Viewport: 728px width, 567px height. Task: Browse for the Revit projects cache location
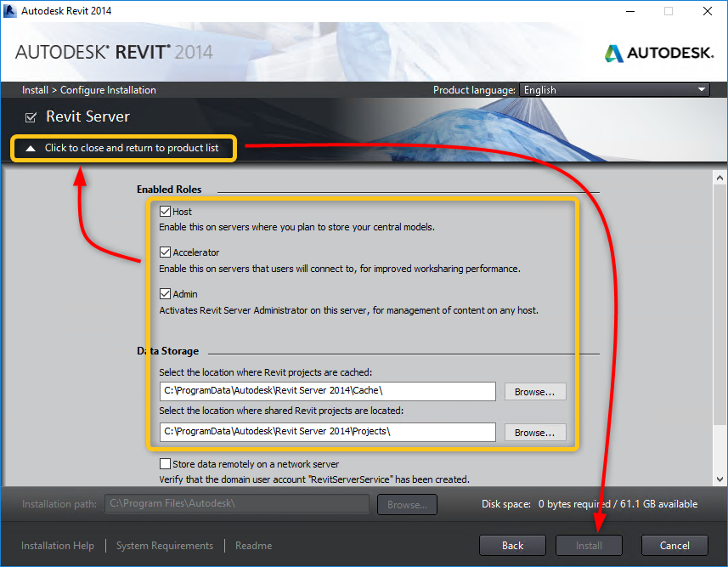pyautogui.click(x=535, y=391)
